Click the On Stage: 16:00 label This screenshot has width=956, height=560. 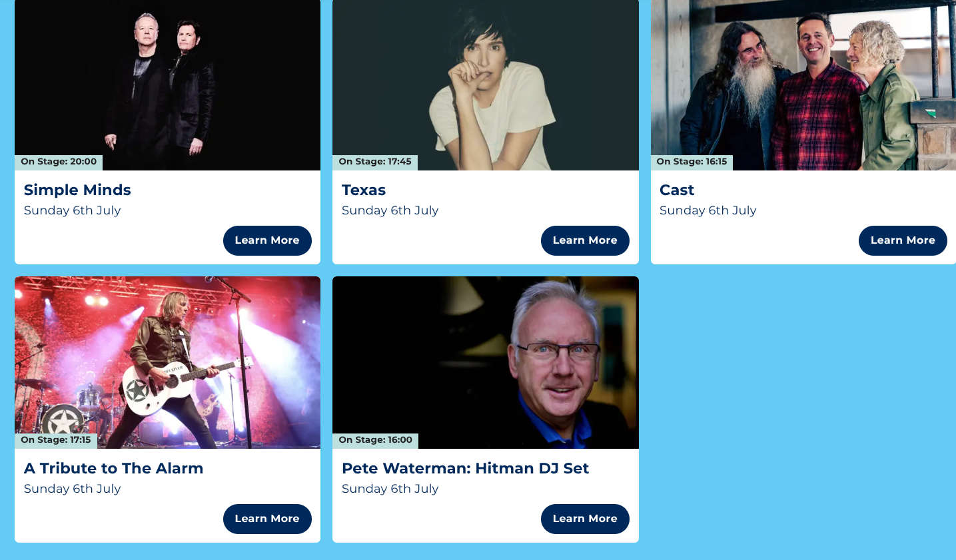[375, 440]
